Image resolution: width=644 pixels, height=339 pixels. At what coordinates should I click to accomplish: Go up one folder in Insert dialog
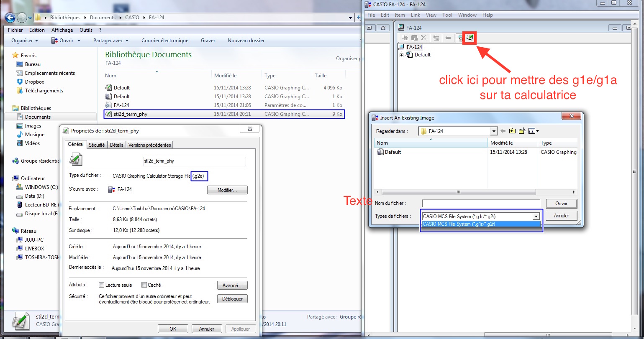(512, 131)
